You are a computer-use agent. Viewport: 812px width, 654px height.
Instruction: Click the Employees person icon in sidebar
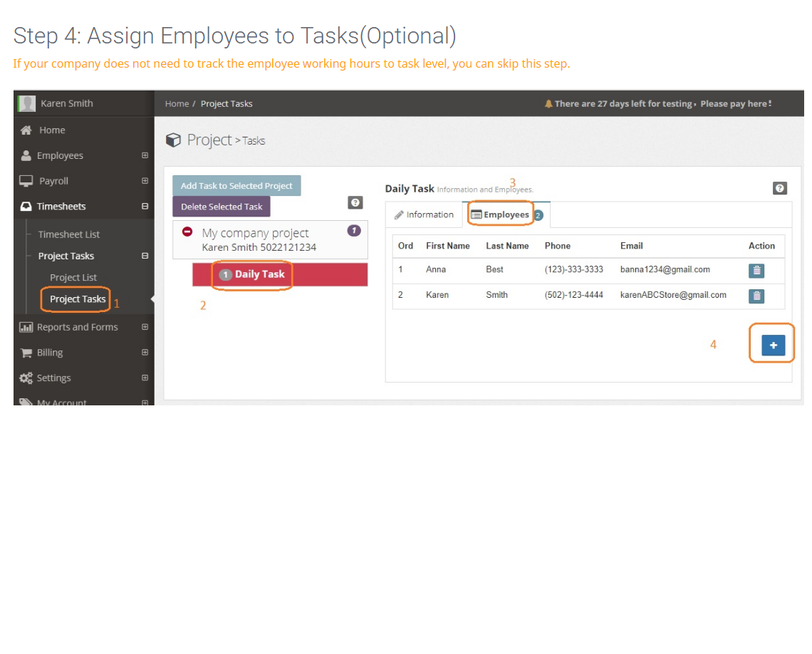click(26, 155)
